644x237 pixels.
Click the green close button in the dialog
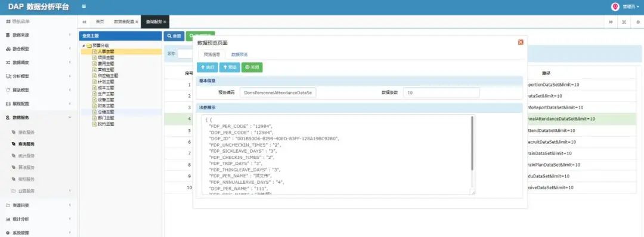(x=252, y=67)
